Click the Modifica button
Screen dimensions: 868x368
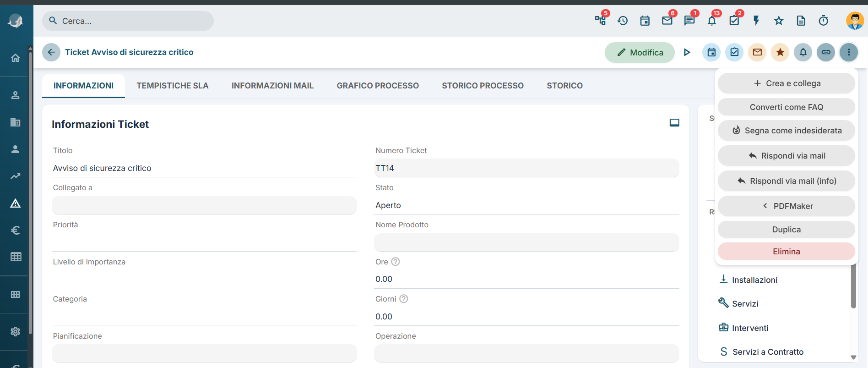(640, 52)
